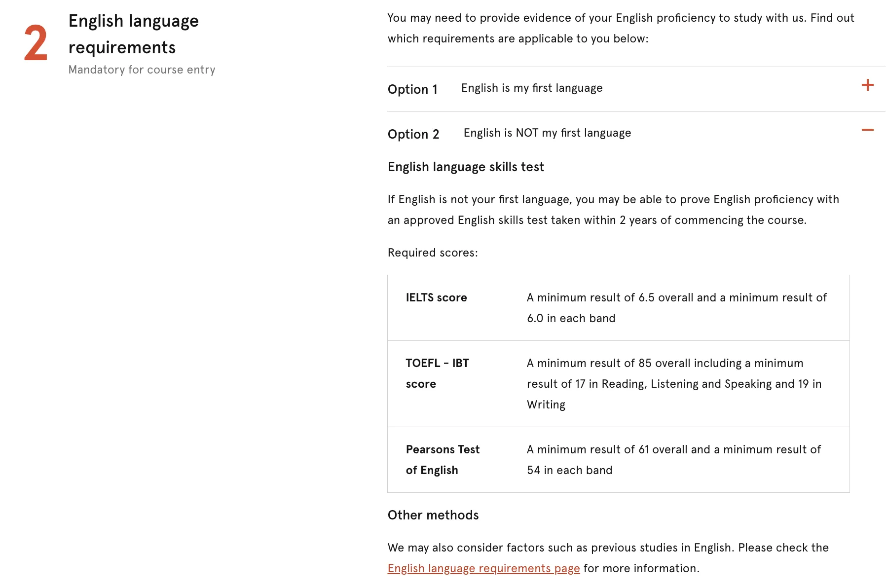This screenshot has width=886, height=588.
Task: Select "English is my first language" text
Action: (532, 88)
